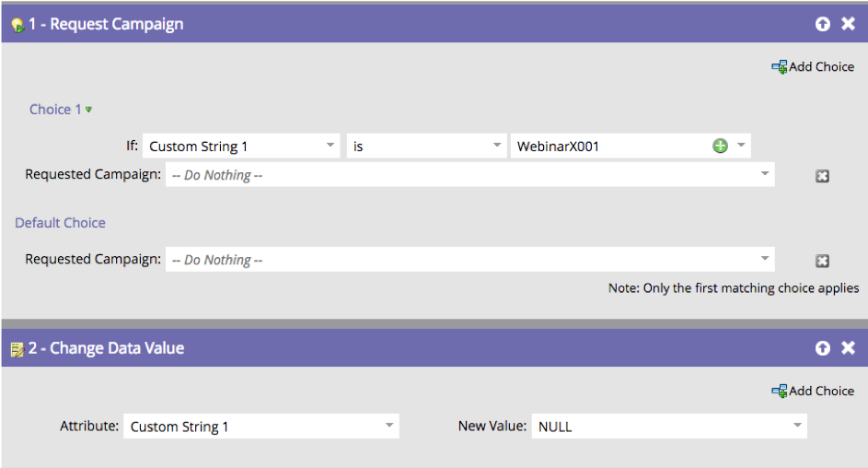This screenshot has width=868, height=468.
Task: Click the green plus icon beside WebinarX001
Action: coord(721,146)
